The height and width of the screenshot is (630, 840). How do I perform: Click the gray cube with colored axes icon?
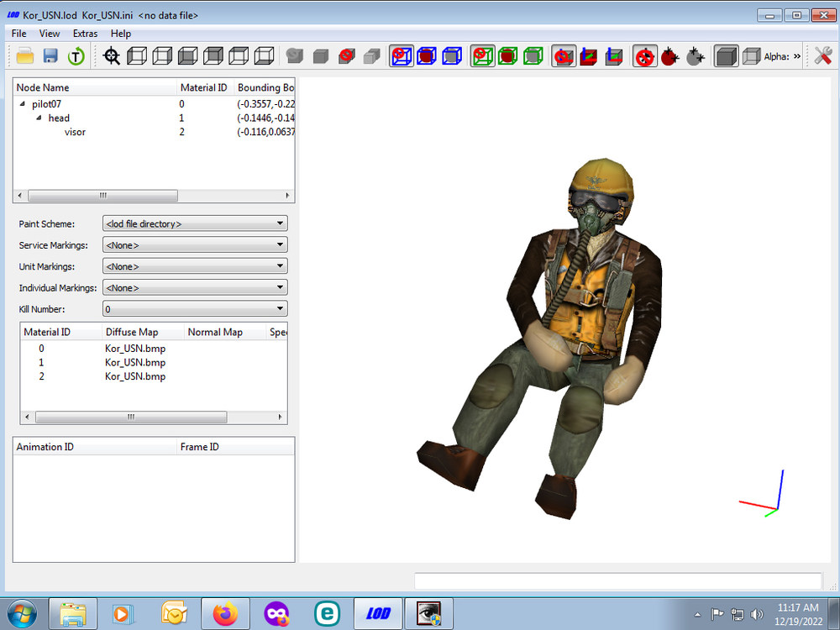(x=614, y=55)
